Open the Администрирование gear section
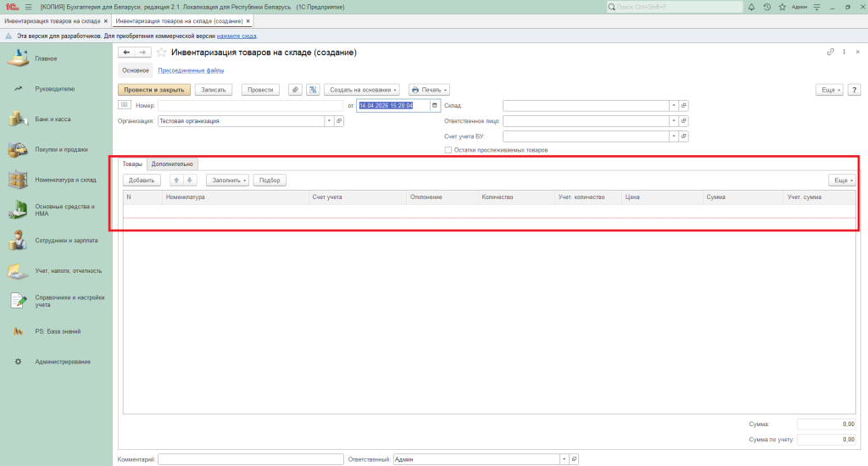868x466 pixels. click(63, 362)
